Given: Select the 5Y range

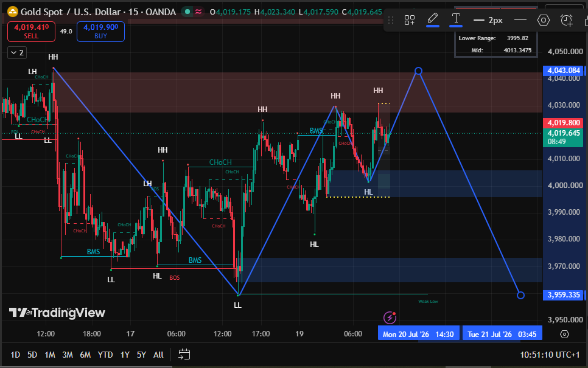Looking at the screenshot, I should tap(141, 355).
